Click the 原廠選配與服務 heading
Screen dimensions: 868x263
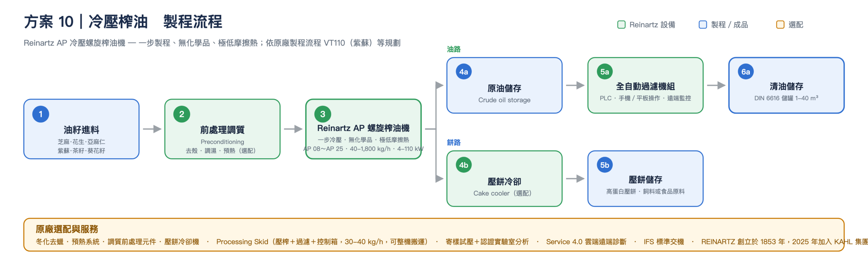(x=67, y=229)
